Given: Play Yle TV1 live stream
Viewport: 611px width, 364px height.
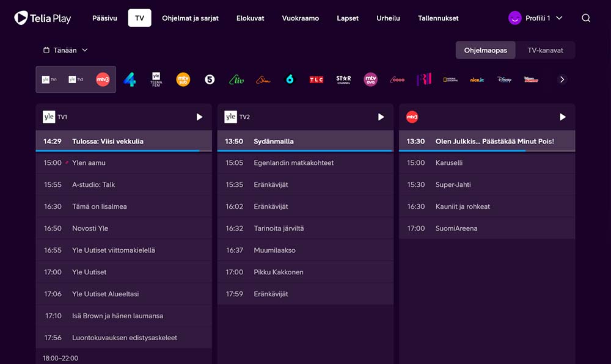Looking at the screenshot, I should click(199, 117).
